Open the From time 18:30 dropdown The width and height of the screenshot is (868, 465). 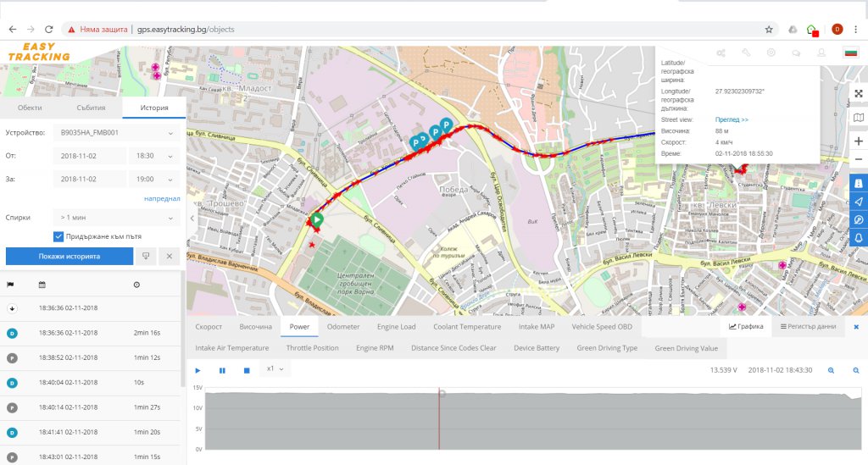[154, 156]
